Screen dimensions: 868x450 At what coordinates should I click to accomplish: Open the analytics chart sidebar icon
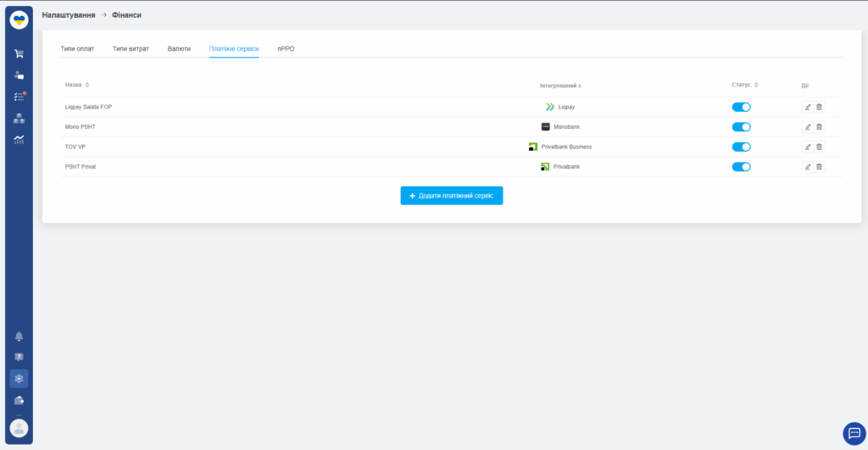tap(19, 140)
